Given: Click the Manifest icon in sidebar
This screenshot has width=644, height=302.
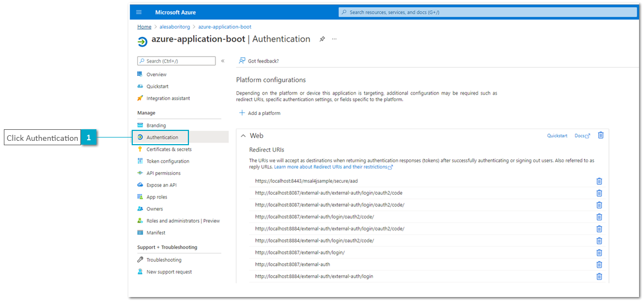Looking at the screenshot, I should tap(139, 232).
